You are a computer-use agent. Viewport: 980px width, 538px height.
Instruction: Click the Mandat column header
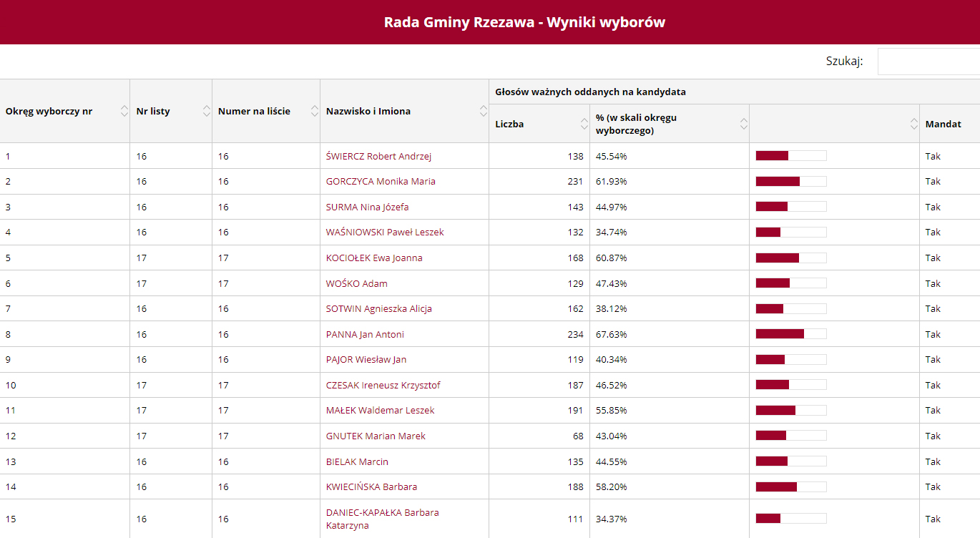pos(943,124)
